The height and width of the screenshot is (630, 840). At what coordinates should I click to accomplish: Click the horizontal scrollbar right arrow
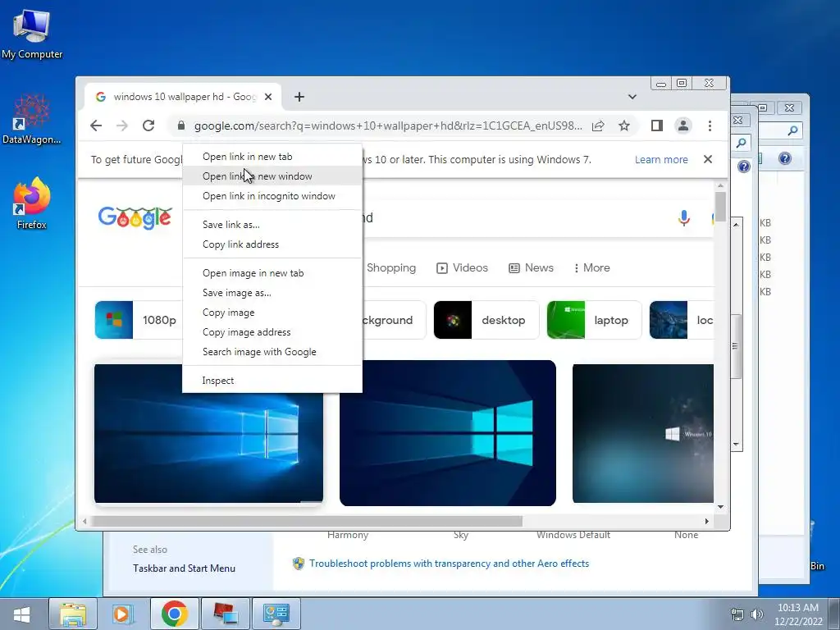(707, 521)
